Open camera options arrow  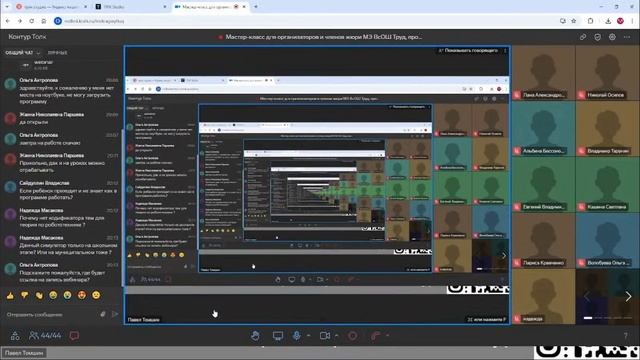pos(336,336)
